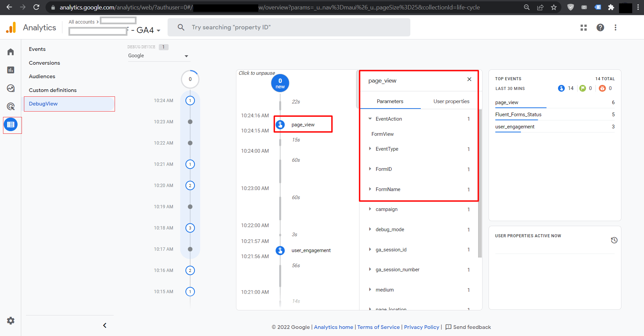This screenshot has height=336, width=644.
Task: Close the page_view details panel
Action: [469, 79]
